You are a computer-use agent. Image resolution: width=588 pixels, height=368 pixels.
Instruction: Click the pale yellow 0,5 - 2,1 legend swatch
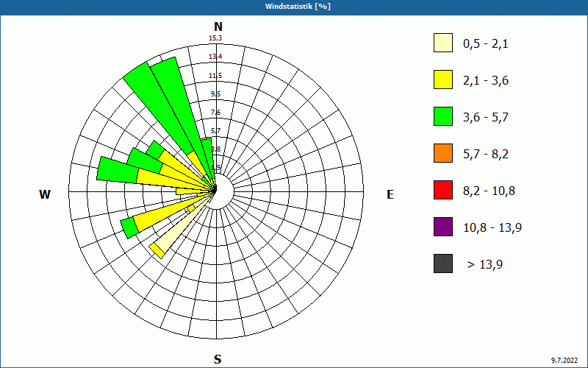click(x=443, y=43)
